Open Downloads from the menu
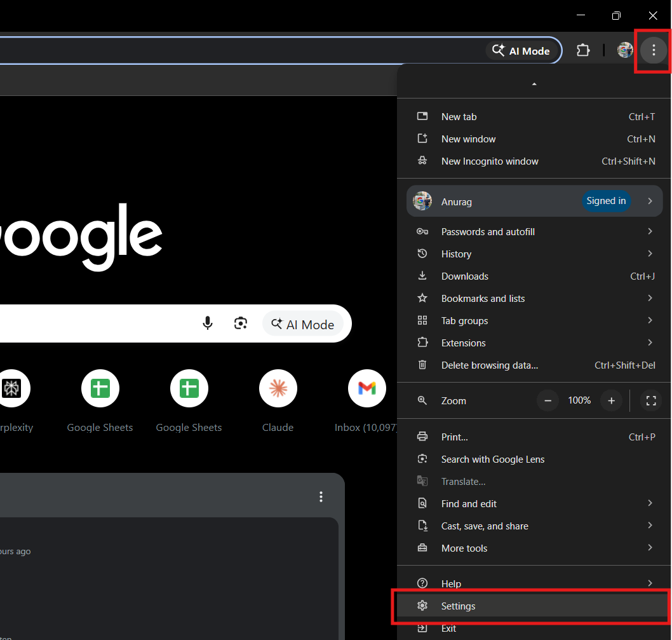 point(464,276)
